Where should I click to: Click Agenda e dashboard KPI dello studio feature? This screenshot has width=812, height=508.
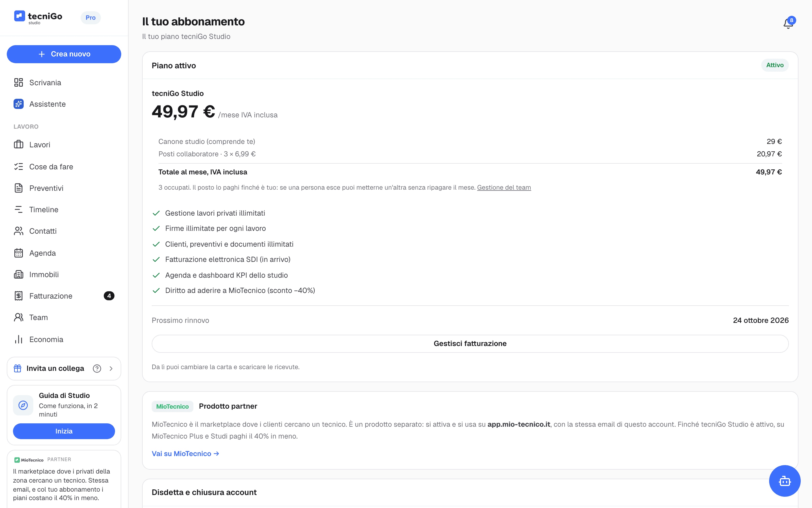pyautogui.click(x=226, y=275)
